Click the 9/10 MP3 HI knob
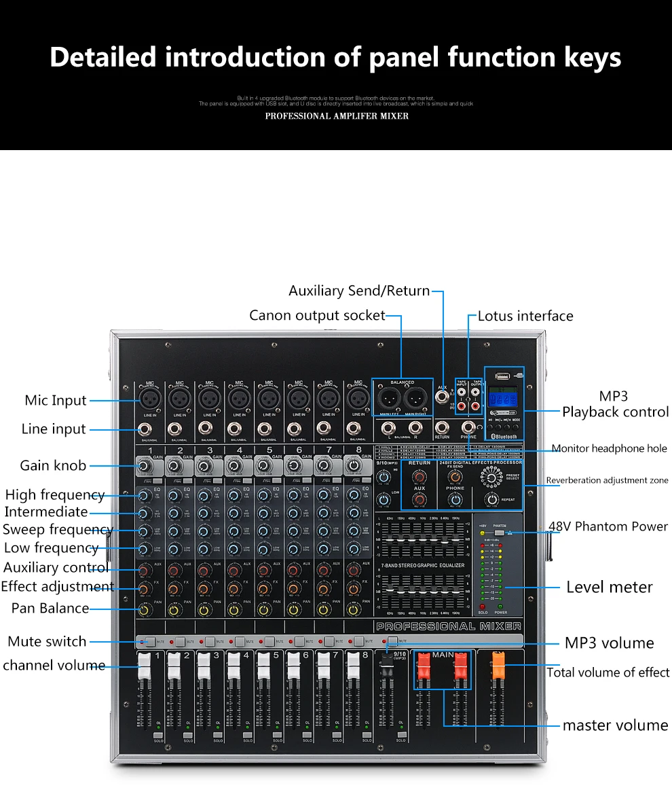Screen dimensions: 672x792 point(384,477)
